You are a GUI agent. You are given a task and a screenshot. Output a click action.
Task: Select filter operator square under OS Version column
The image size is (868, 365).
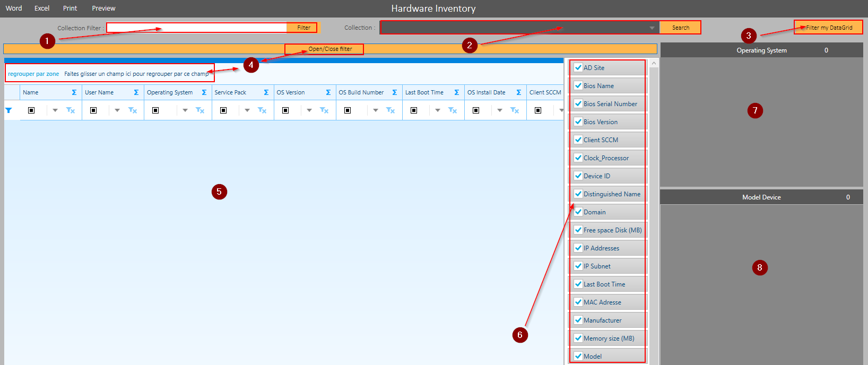pyautogui.click(x=285, y=110)
